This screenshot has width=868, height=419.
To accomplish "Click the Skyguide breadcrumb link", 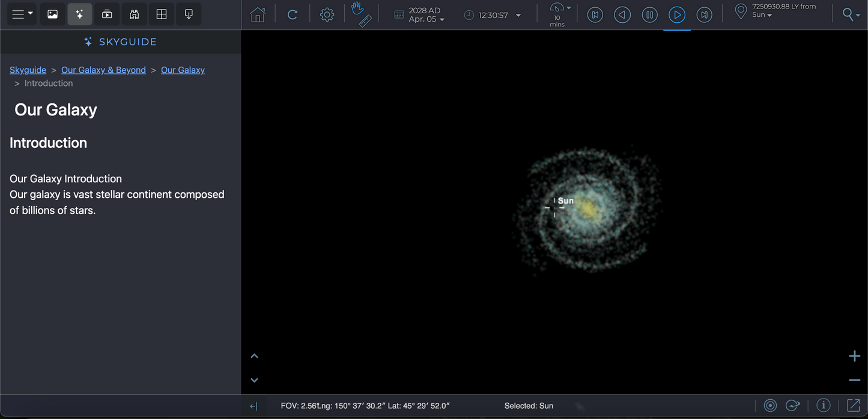I will (28, 70).
